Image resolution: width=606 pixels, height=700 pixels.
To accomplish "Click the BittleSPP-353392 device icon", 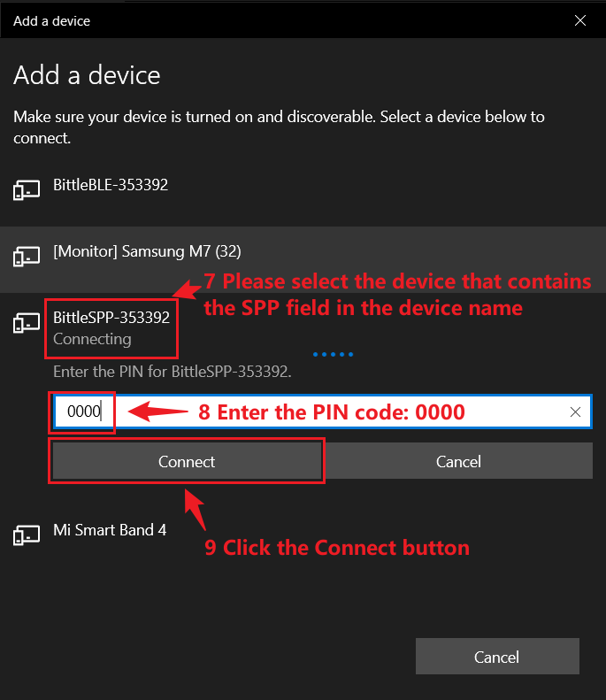I will pyautogui.click(x=26, y=323).
